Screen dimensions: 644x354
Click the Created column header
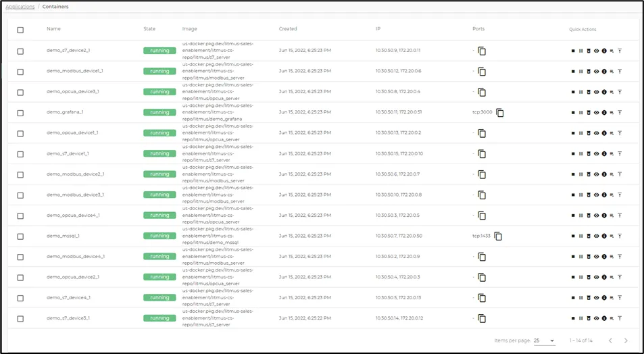(x=288, y=29)
